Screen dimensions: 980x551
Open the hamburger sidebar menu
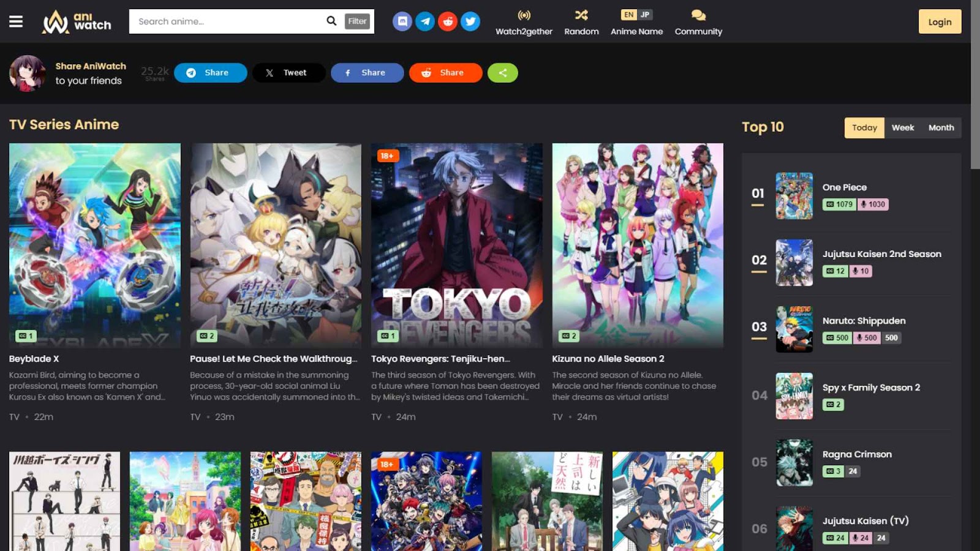pos(16,21)
